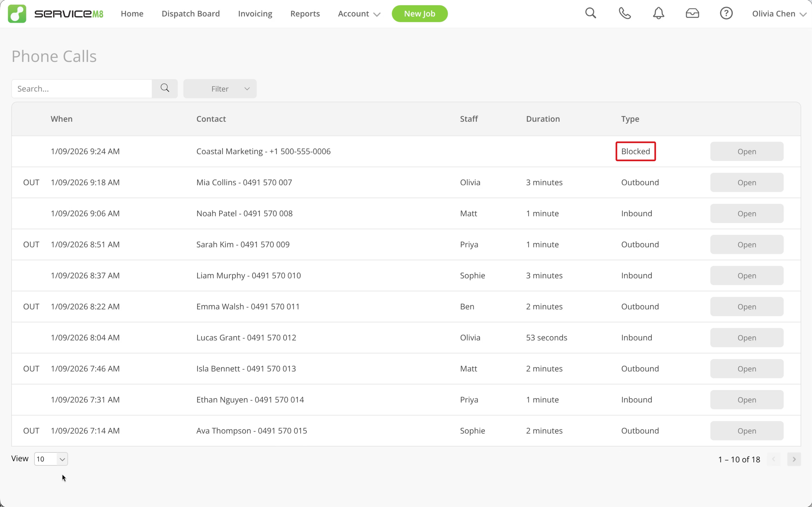Open the Lucas Grant call record
This screenshot has width=812, height=507.
(747, 337)
